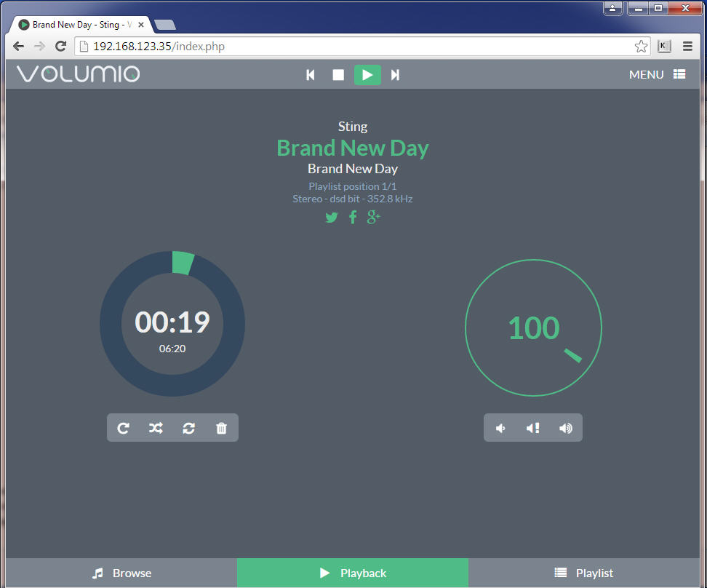Viewport: 707px width, 588px height.
Task: Click the track progress ring
Action: [x=172, y=324]
